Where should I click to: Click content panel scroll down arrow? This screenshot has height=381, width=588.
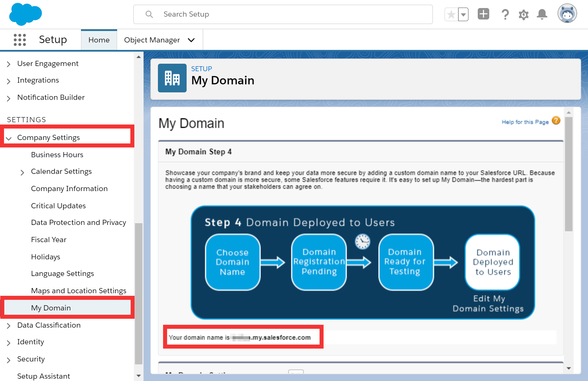point(569,368)
